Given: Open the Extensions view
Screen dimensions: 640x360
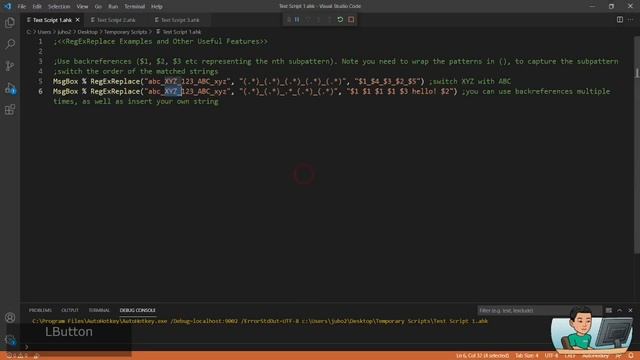Looking at the screenshot, I should point(10,109).
